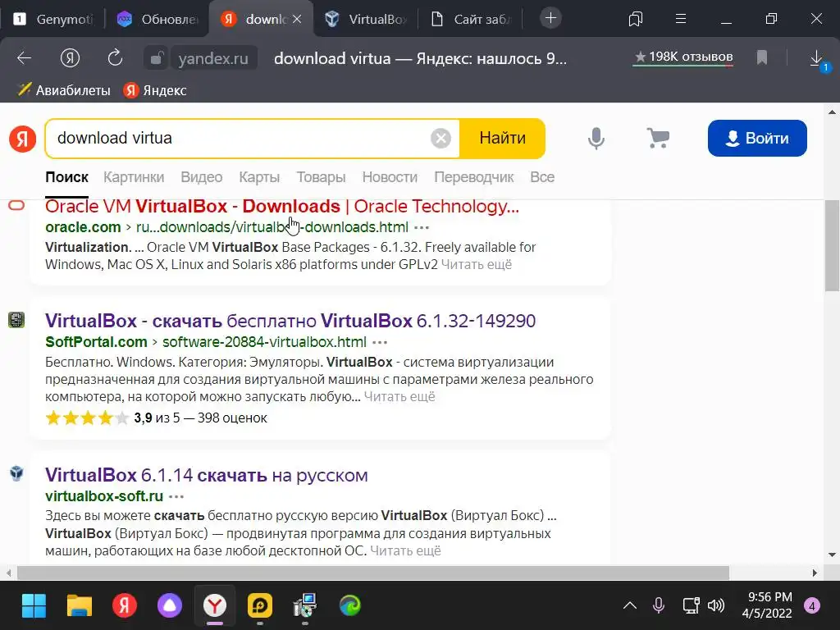Click the SoftPortal result favicon

tap(16, 320)
